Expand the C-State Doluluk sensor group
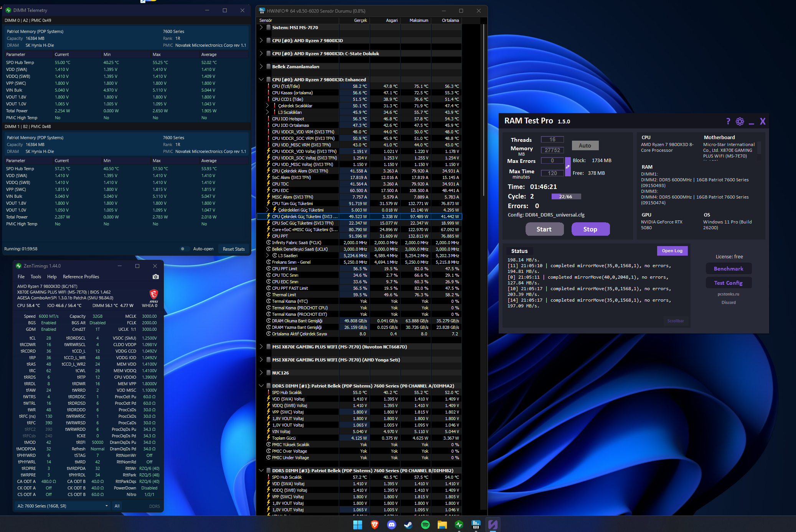Viewport: 796px width, 532px height. pos(261,54)
